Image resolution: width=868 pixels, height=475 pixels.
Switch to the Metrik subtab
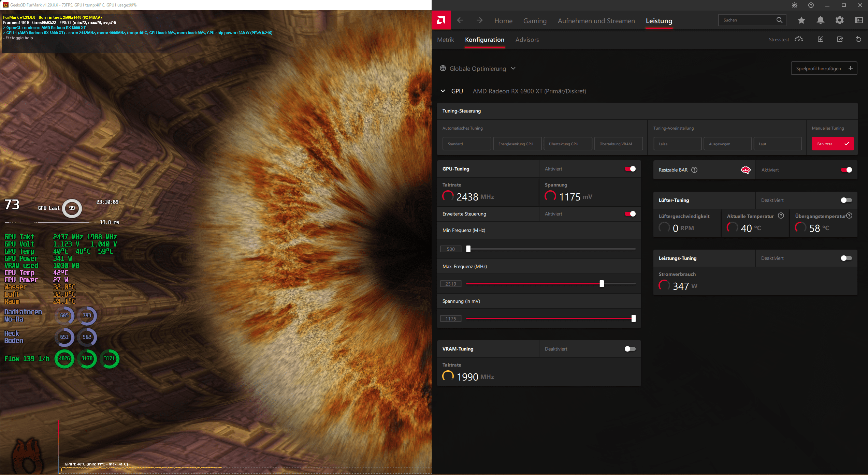tap(446, 40)
